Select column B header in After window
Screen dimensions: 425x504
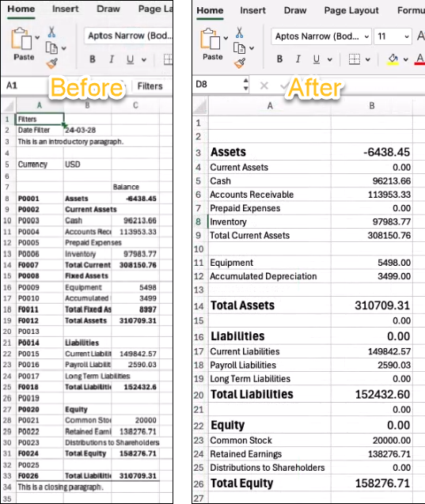point(372,106)
